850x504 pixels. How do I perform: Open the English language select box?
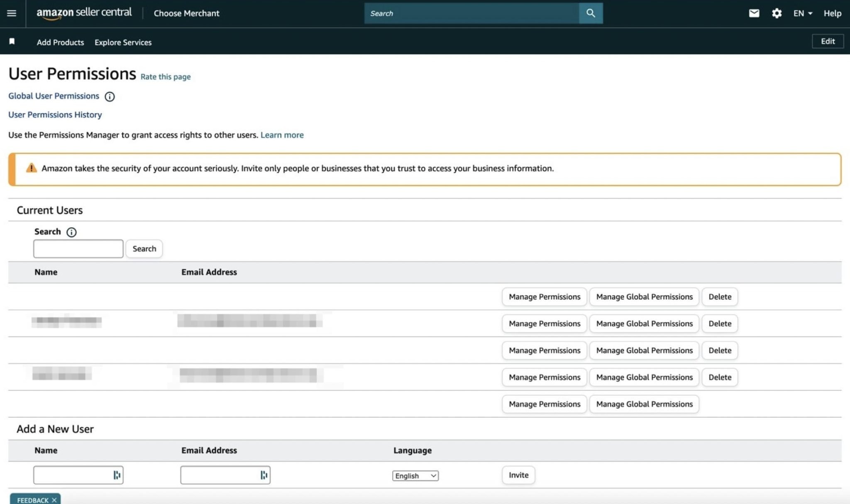pos(415,476)
